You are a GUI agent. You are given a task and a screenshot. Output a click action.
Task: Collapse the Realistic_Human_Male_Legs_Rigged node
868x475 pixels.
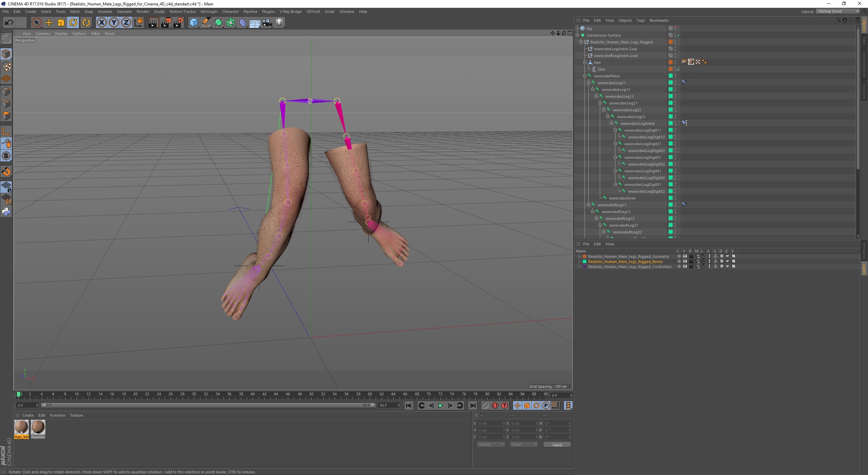581,42
